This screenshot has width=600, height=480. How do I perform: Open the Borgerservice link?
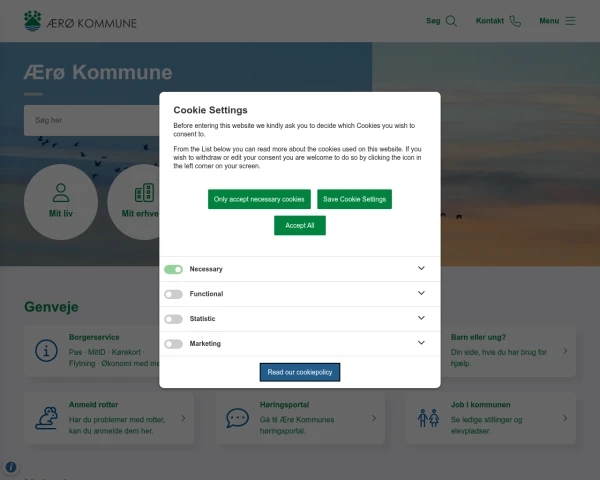click(x=94, y=337)
